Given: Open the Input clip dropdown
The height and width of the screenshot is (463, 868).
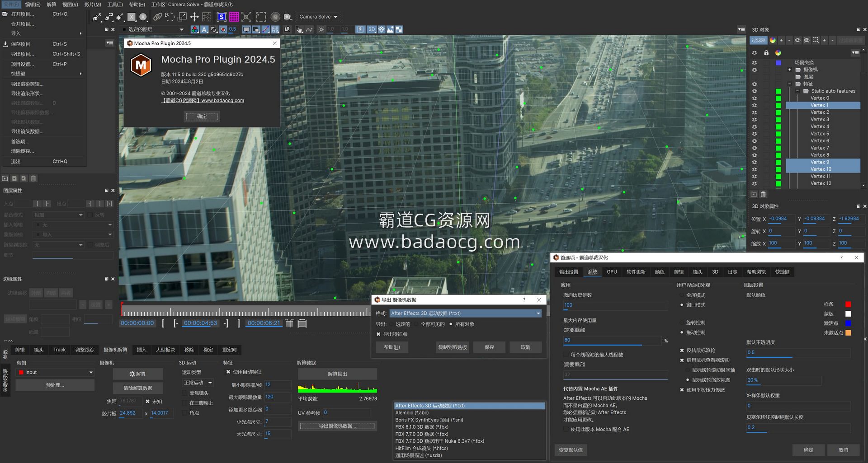Looking at the screenshot, I should [x=55, y=372].
